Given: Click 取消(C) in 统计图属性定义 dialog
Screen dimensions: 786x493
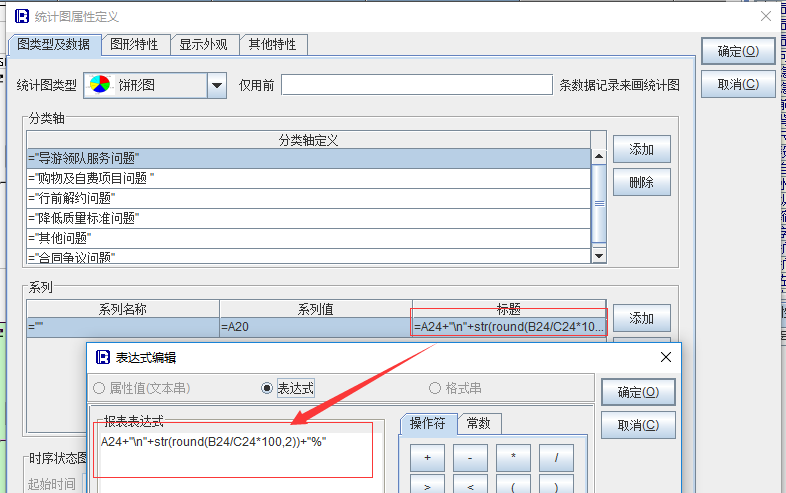Looking at the screenshot, I should 738,84.
